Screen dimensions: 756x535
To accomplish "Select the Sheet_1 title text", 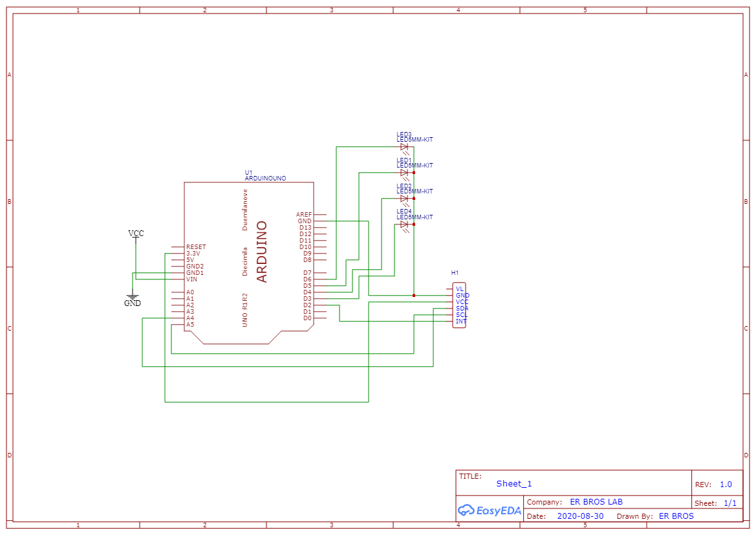I will [514, 483].
